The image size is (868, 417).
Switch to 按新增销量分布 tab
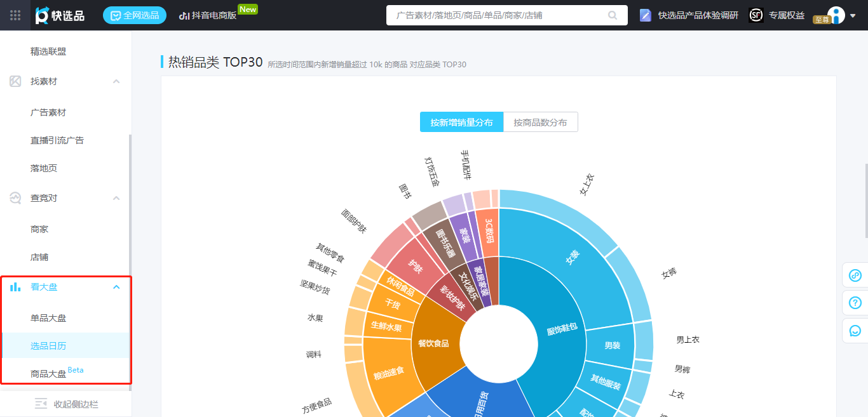click(461, 122)
